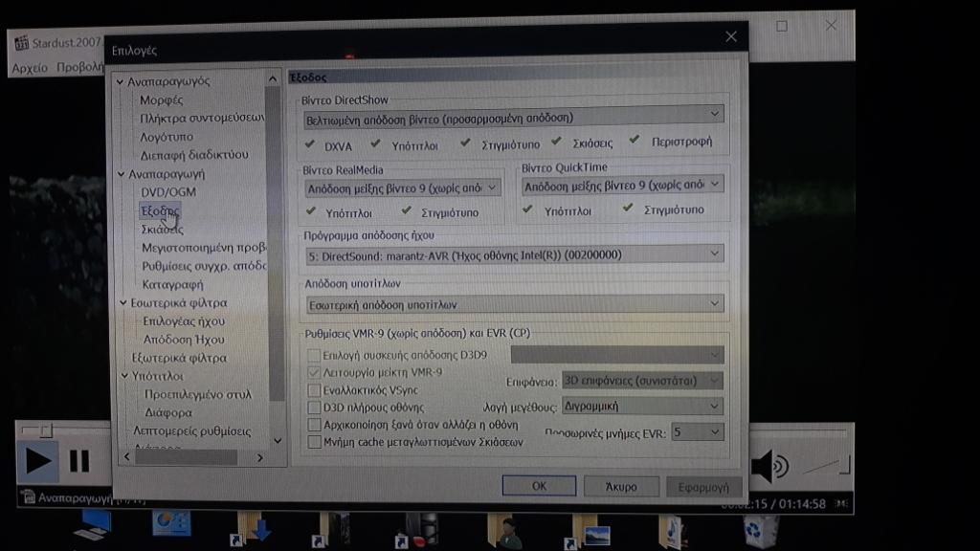Click the tree horizontal scroll-left arrow
The width and height of the screenshot is (980, 551).
(127, 457)
